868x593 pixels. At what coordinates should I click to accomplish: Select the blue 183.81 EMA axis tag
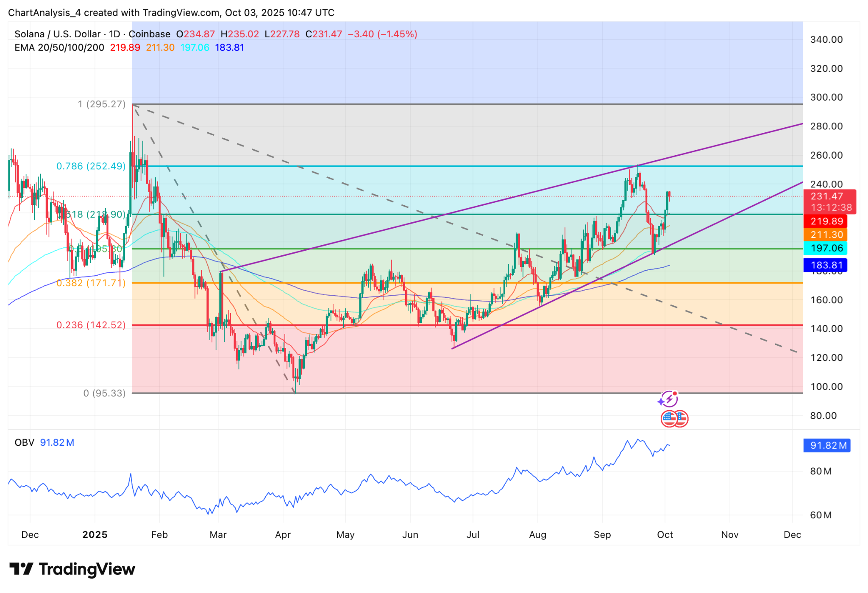[826, 266]
